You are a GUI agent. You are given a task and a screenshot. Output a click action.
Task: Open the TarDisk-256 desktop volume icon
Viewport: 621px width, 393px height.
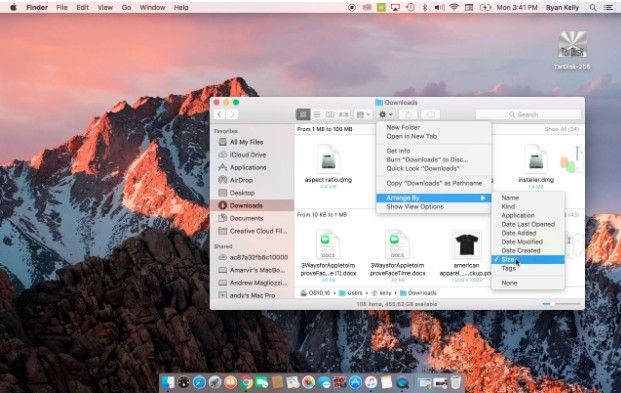572,50
